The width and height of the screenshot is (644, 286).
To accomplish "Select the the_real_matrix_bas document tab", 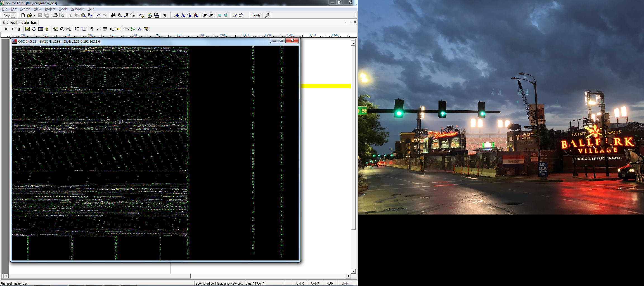I will [20, 22].
